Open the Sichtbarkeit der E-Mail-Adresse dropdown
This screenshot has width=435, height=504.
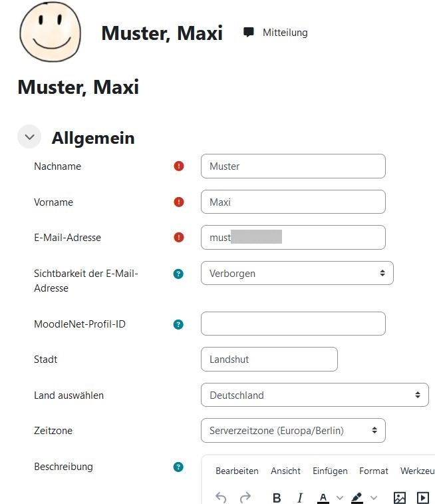coord(297,273)
